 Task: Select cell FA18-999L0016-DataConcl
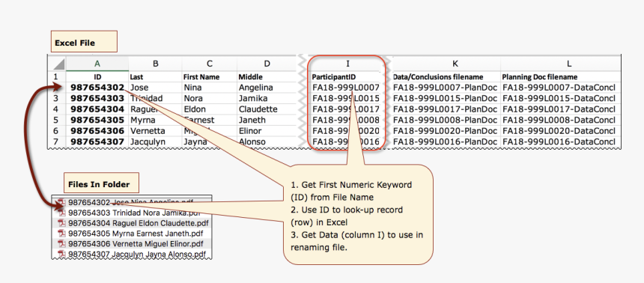tap(560, 142)
